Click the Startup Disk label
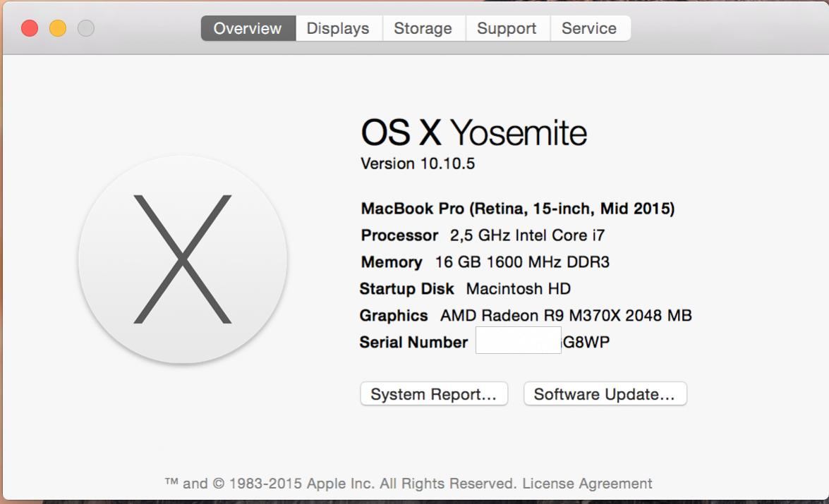 point(406,289)
